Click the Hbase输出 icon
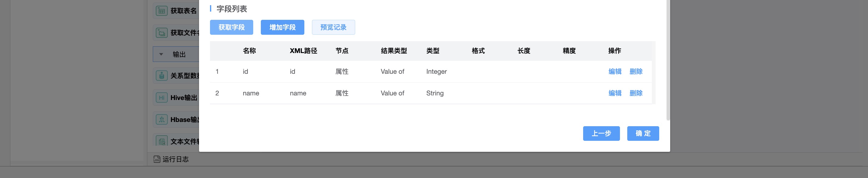868x178 pixels. [x=161, y=119]
